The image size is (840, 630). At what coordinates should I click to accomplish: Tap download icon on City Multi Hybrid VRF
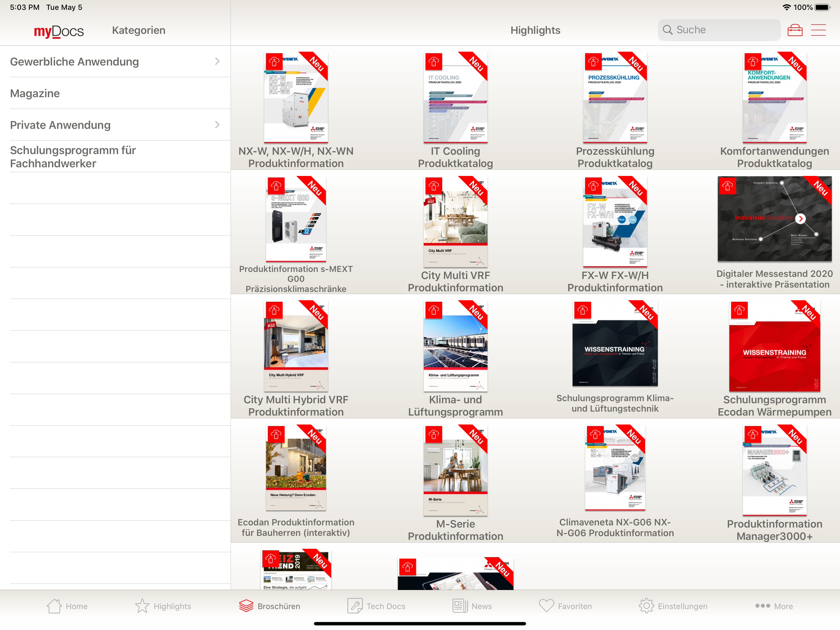tap(274, 310)
